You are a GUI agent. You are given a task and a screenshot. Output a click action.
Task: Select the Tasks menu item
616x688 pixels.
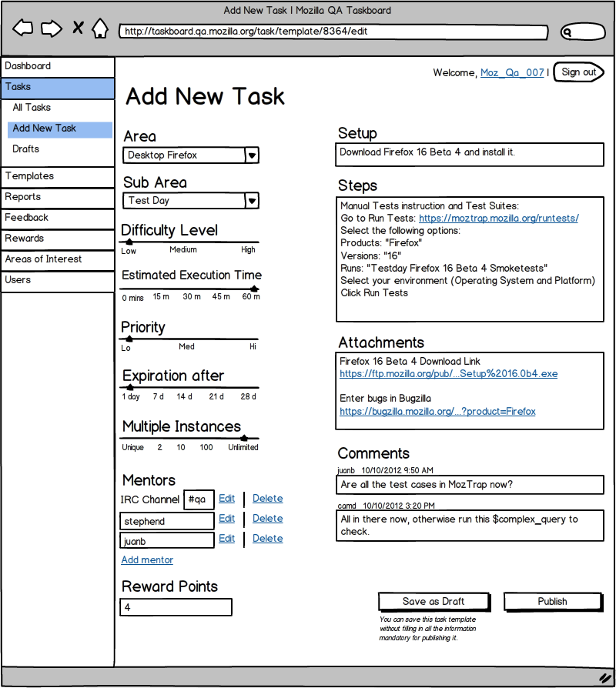point(58,88)
